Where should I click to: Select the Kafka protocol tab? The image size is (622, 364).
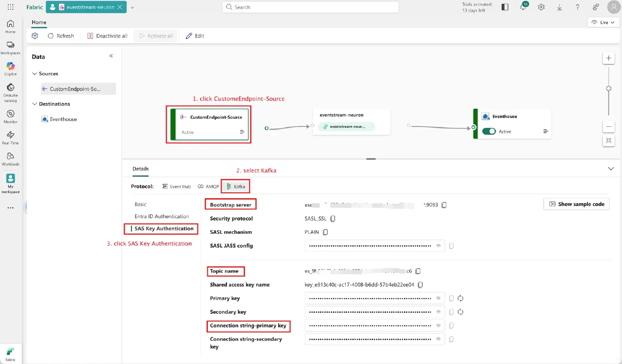coord(236,186)
